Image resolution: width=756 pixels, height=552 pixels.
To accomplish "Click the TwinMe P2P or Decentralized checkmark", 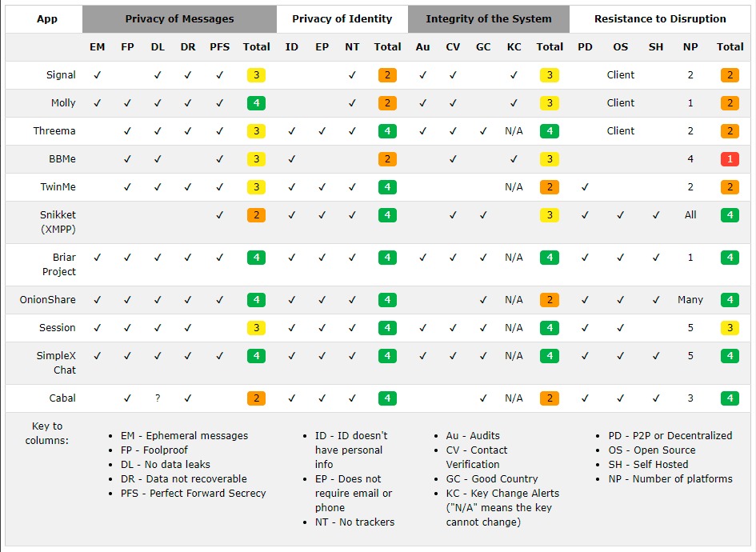I will pos(585,187).
